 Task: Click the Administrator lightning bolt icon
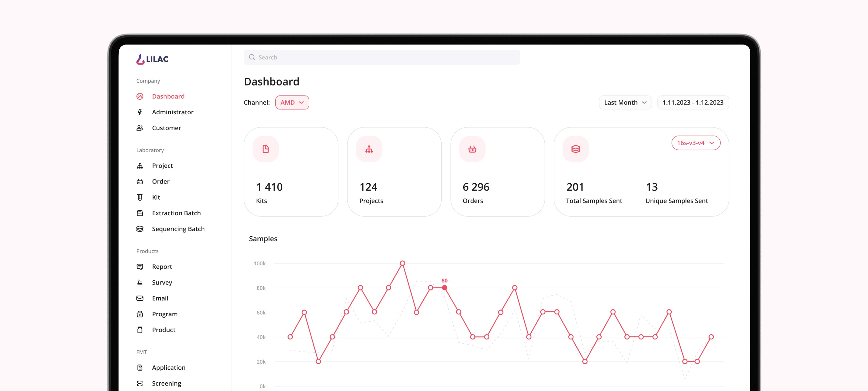[140, 112]
